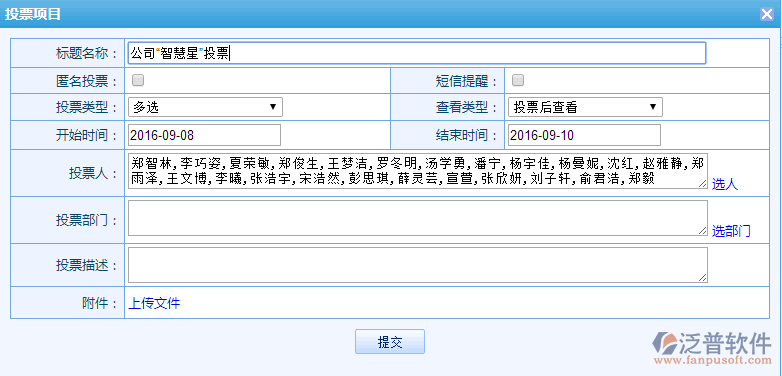Click the 开始时间 label
The width and height of the screenshot is (782, 376).
86,135
